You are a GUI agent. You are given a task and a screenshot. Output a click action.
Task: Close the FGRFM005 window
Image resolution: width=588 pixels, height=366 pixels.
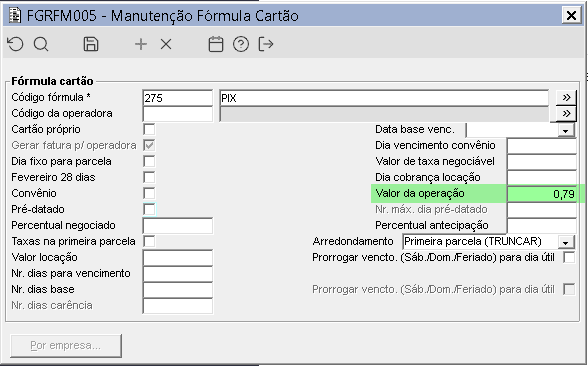(x=571, y=15)
